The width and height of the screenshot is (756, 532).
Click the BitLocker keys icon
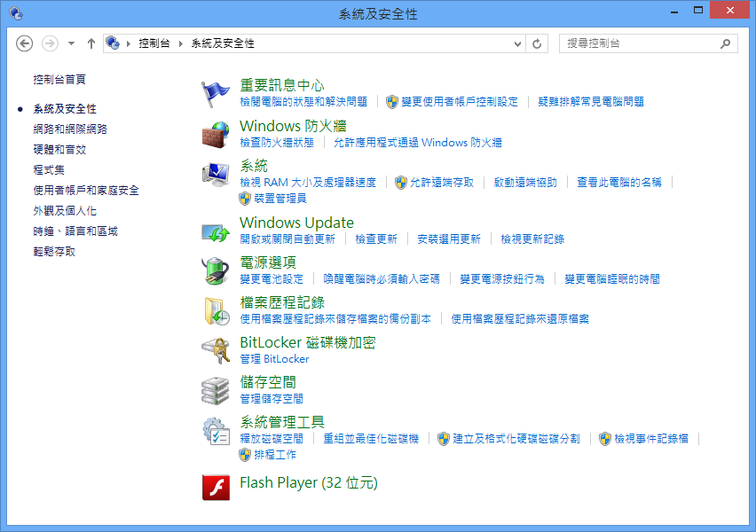[x=216, y=350]
